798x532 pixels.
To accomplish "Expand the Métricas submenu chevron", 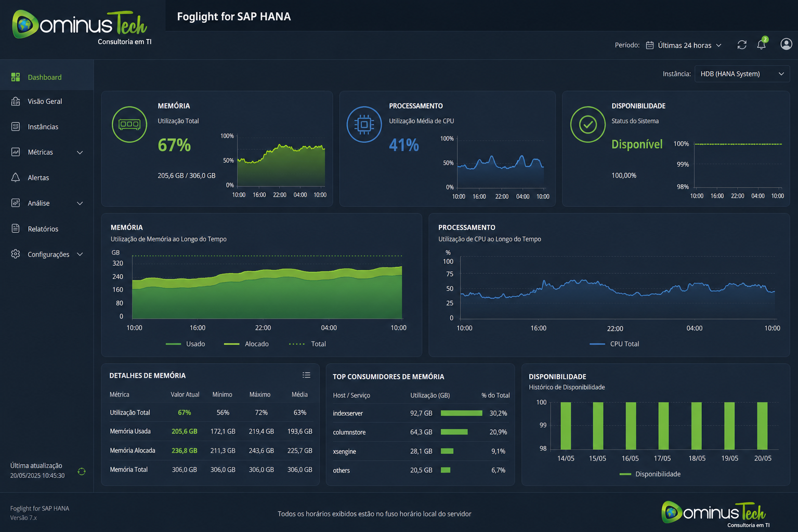I will pyautogui.click(x=80, y=152).
